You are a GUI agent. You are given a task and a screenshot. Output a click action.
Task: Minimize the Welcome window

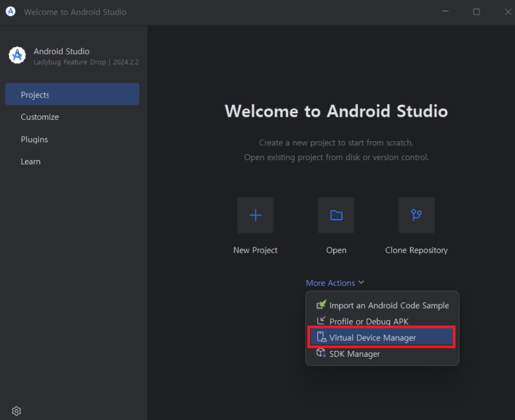(445, 11)
